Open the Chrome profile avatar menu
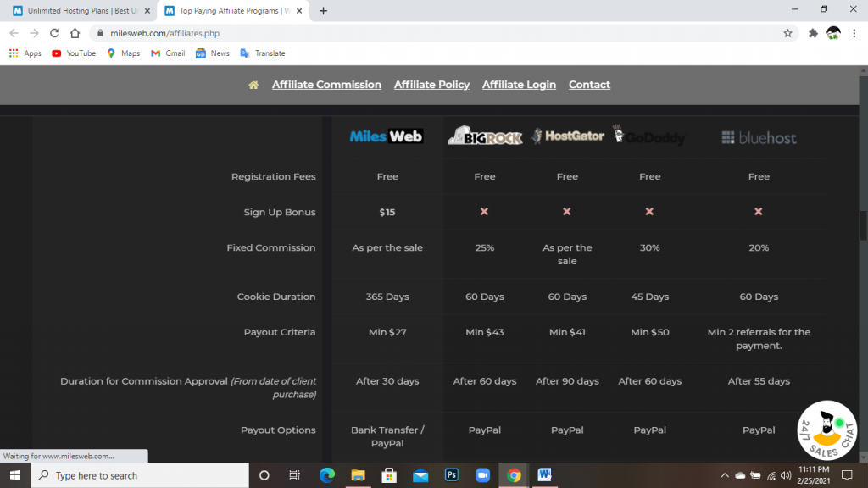The image size is (868, 488). coord(832,32)
